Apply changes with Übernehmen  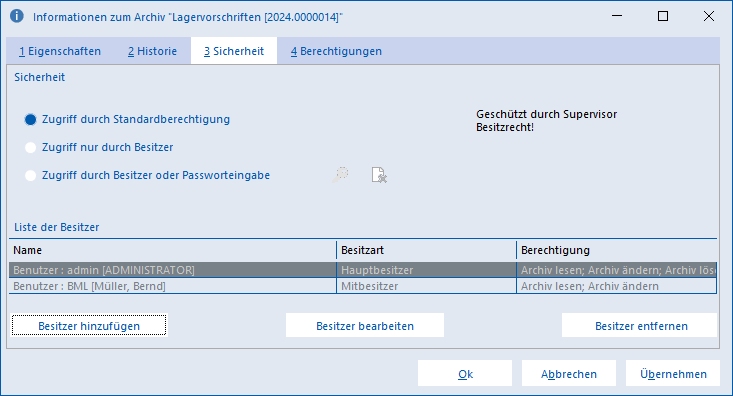pos(673,374)
